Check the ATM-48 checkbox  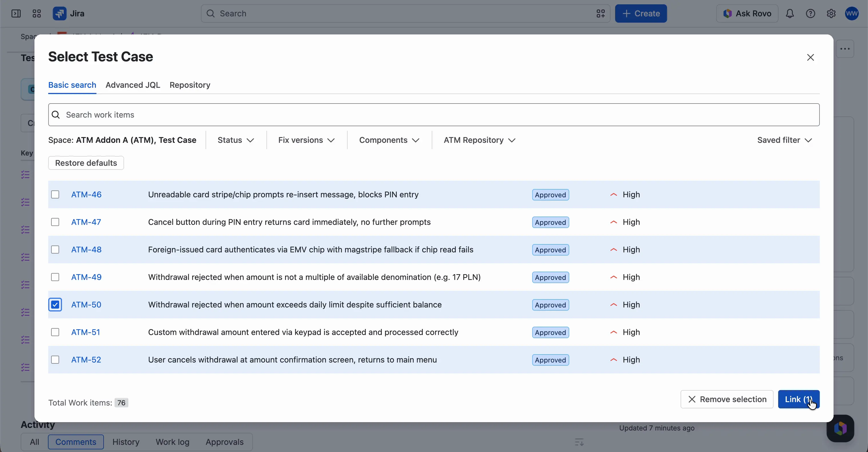tap(55, 250)
